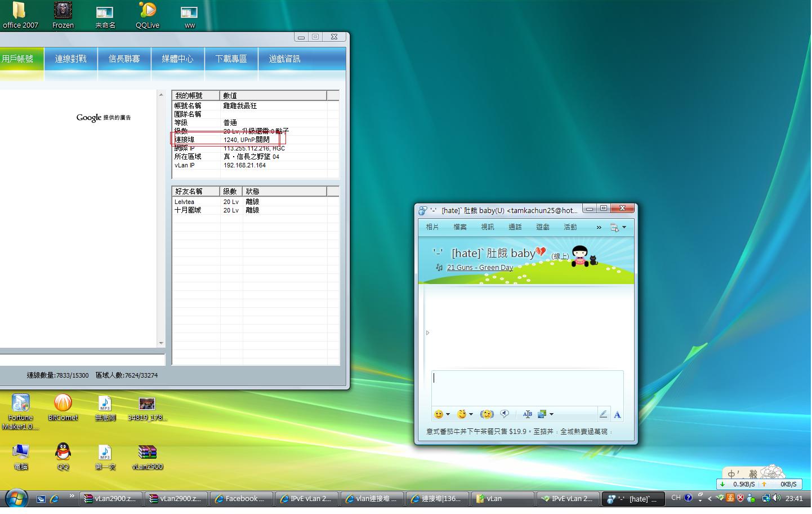Expand hidden Messenger toolbar items chevron
812x514 pixels.
click(599, 227)
